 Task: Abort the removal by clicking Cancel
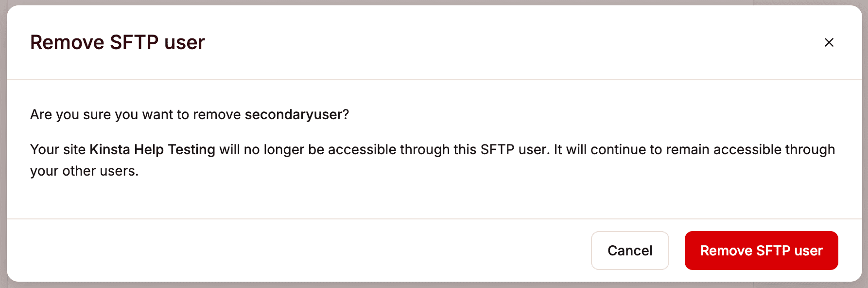click(630, 250)
